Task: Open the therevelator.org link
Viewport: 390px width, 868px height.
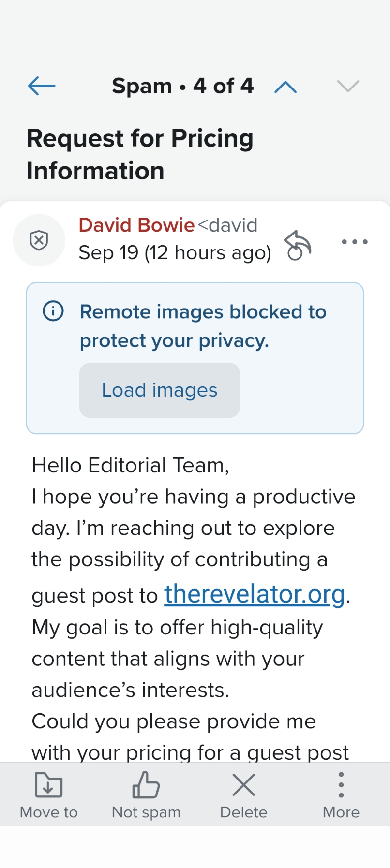Action: point(255,594)
